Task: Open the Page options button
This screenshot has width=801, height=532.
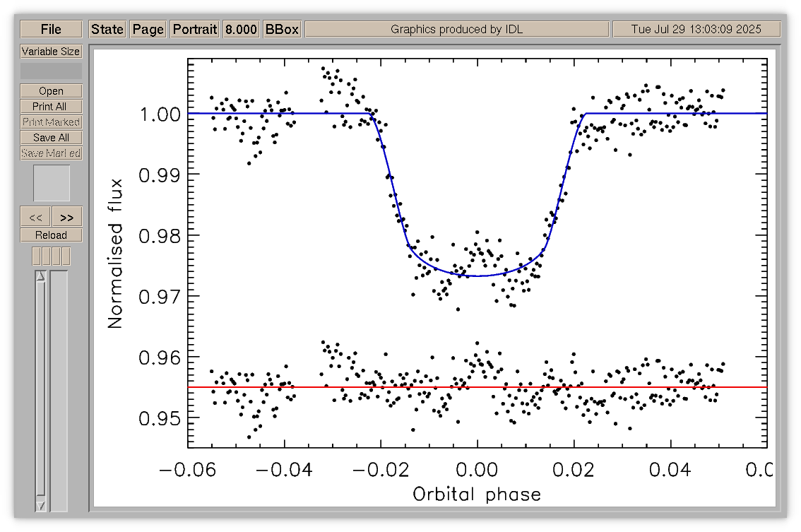Action: click(x=148, y=29)
